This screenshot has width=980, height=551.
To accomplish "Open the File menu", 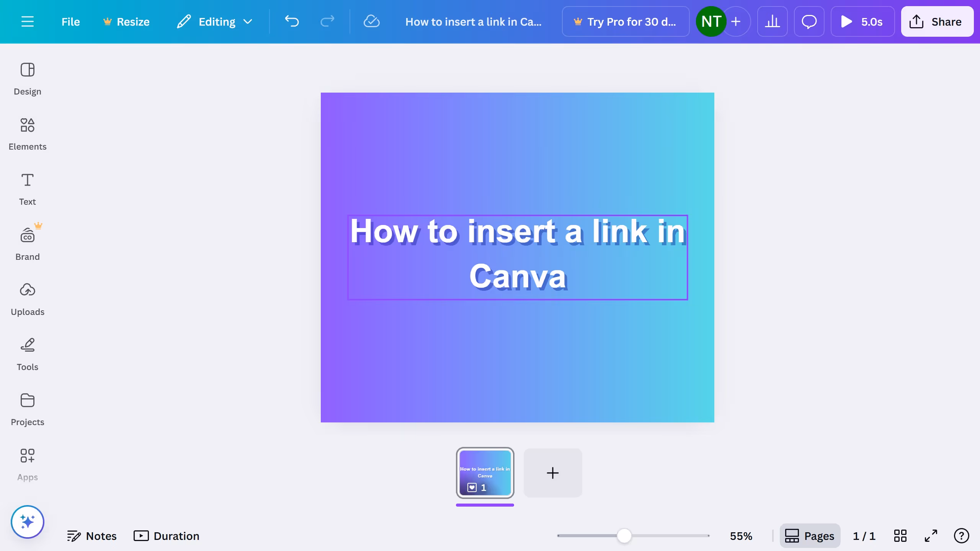I will pyautogui.click(x=70, y=21).
